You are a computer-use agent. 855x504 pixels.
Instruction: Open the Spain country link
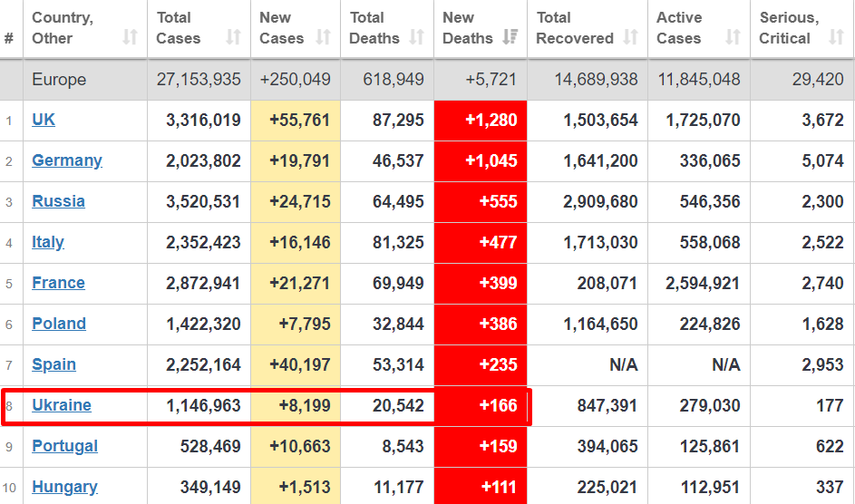tap(53, 364)
